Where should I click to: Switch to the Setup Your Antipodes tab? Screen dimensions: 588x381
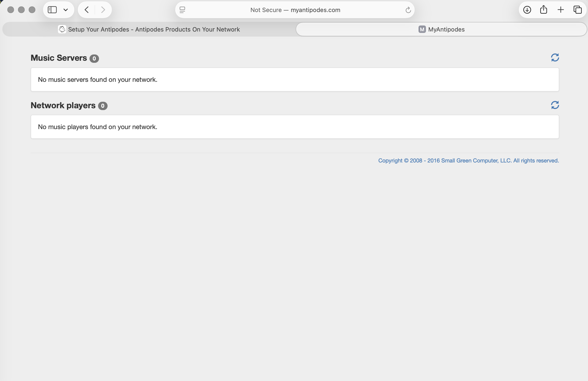(x=149, y=29)
